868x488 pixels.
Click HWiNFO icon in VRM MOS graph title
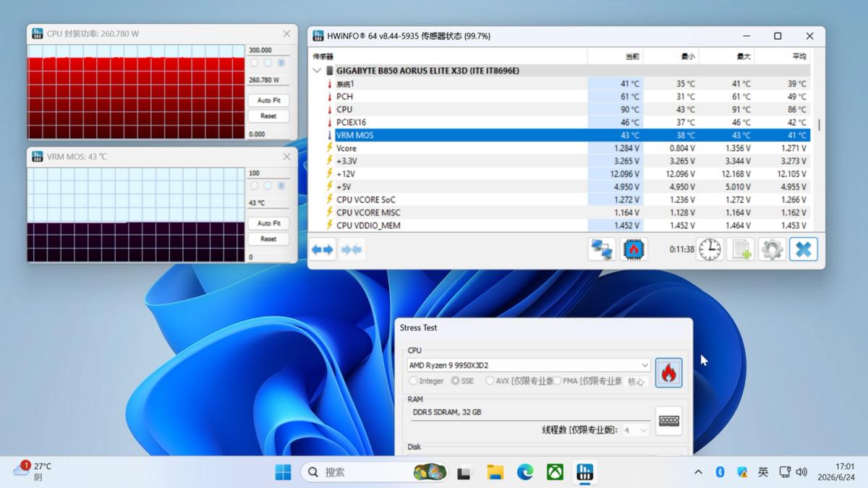tap(38, 157)
